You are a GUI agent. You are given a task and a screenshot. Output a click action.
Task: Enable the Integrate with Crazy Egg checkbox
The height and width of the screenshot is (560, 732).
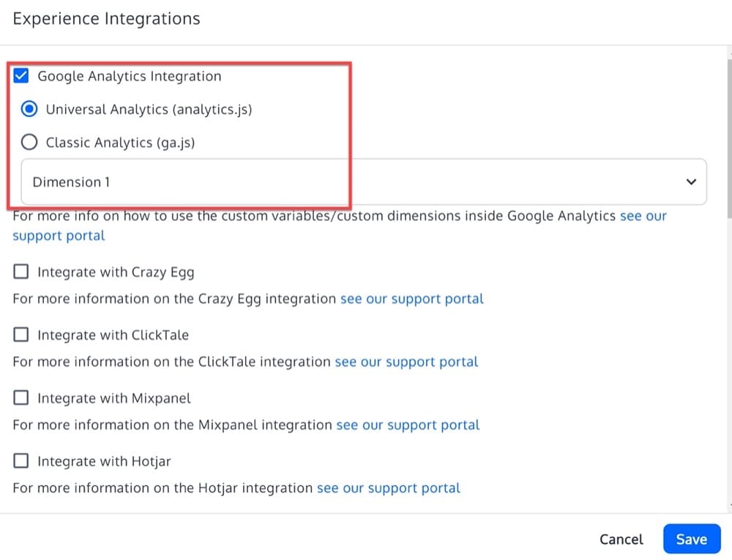tap(20, 272)
